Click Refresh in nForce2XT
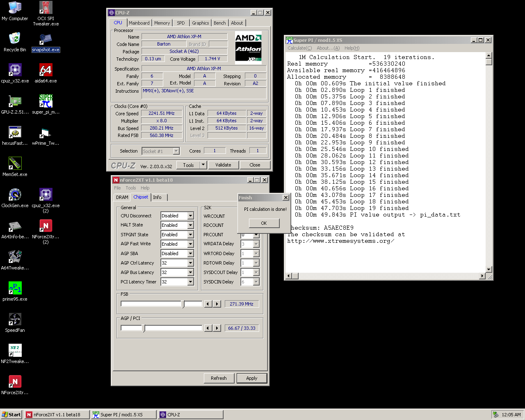The height and width of the screenshot is (420, 525). pyautogui.click(x=219, y=378)
